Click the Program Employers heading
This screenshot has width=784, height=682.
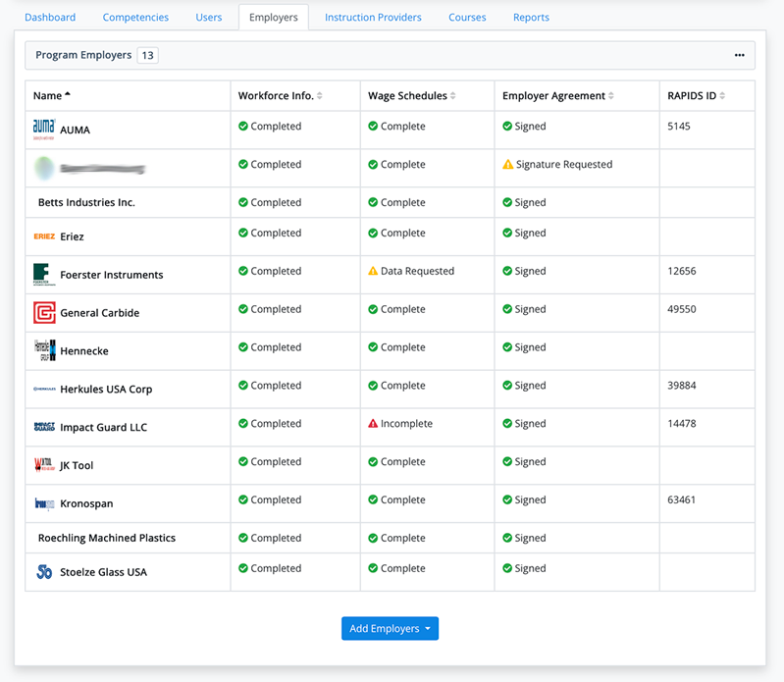tap(83, 55)
